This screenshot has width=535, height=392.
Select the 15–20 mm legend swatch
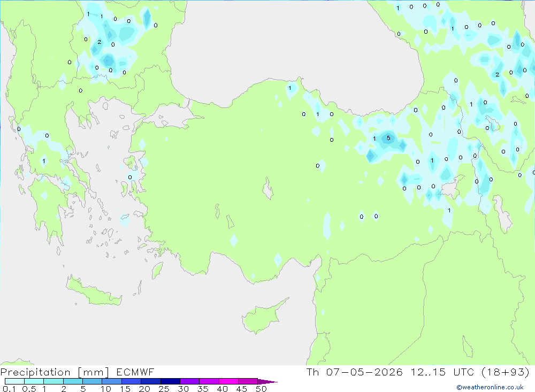[132, 381]
